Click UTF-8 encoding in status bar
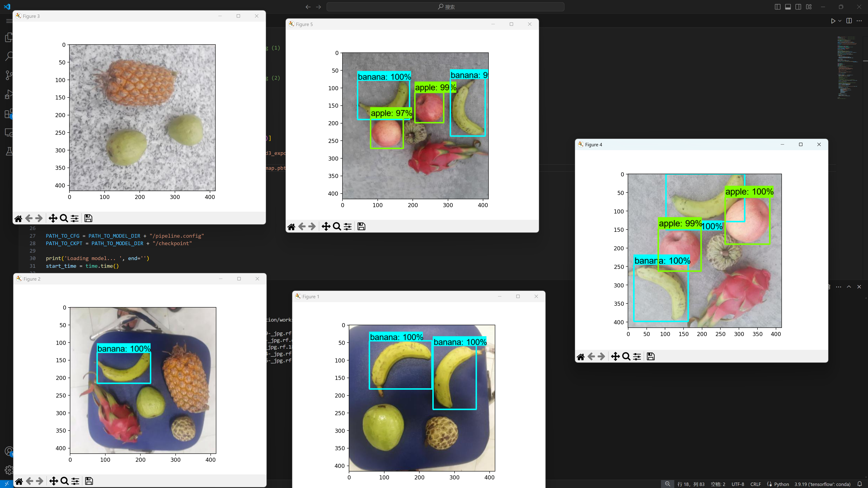The height and width of the screenshot is (488, 868). point(738,484)
